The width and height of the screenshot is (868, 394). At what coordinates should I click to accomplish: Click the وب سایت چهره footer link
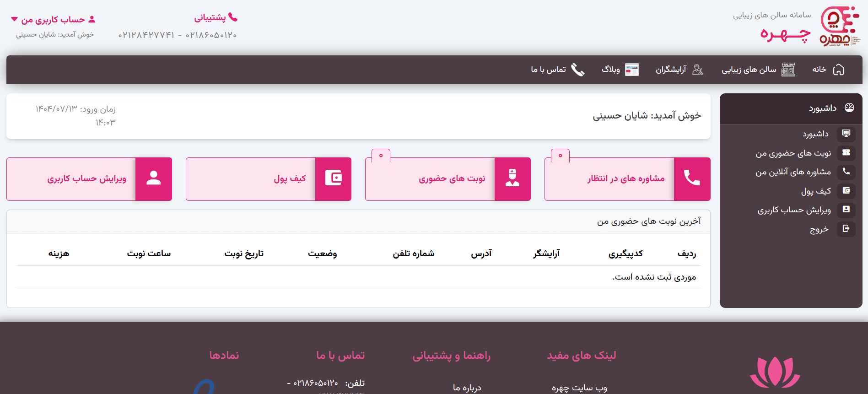579,388
